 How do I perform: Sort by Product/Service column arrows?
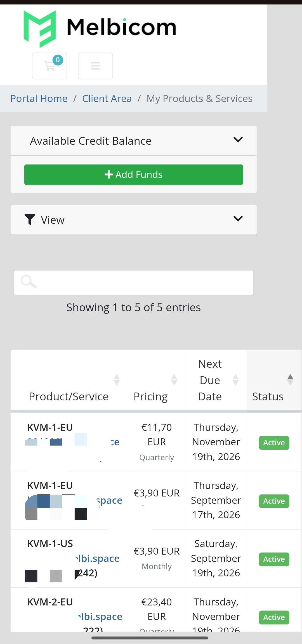[117, 380]
